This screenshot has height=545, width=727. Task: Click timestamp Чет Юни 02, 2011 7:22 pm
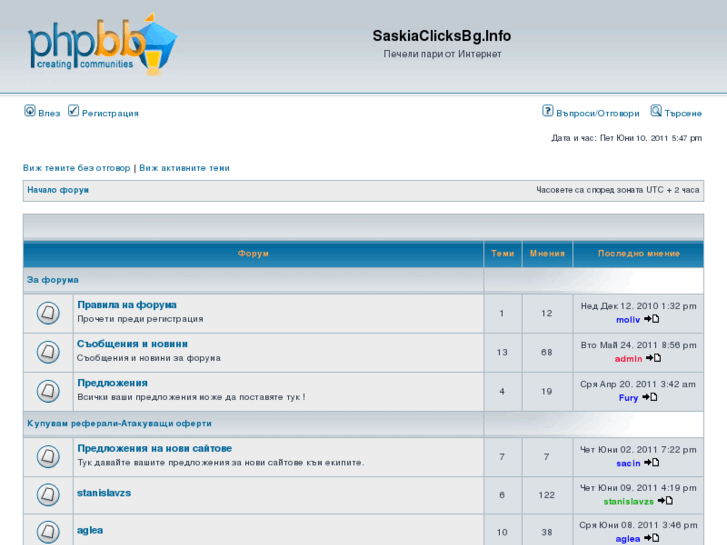(x=638, y=449)
